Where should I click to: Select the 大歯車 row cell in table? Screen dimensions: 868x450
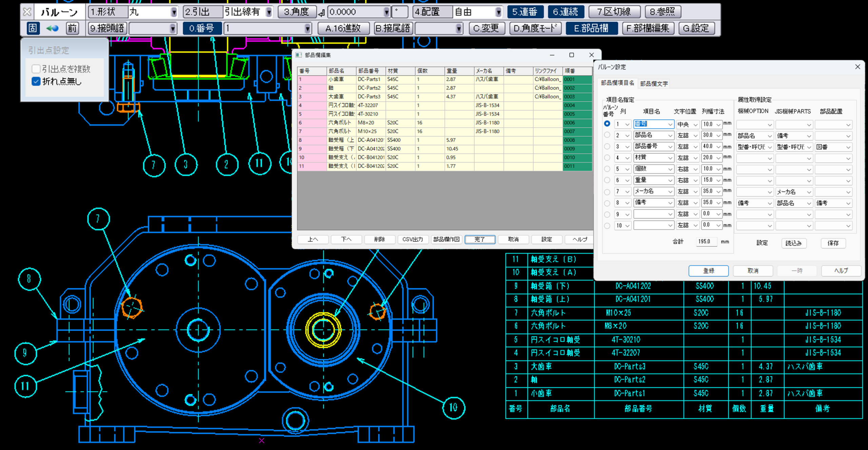click(341, 96)
